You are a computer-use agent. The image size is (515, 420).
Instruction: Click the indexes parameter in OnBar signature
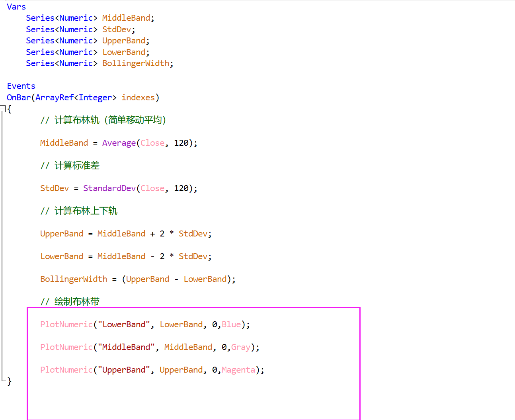click(x=138, y=98)
